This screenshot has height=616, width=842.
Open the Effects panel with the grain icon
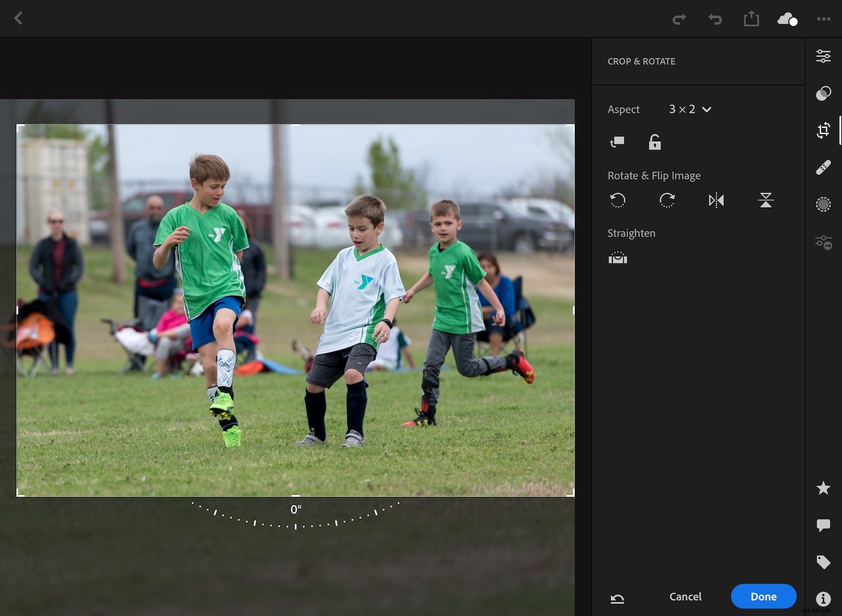823,204
